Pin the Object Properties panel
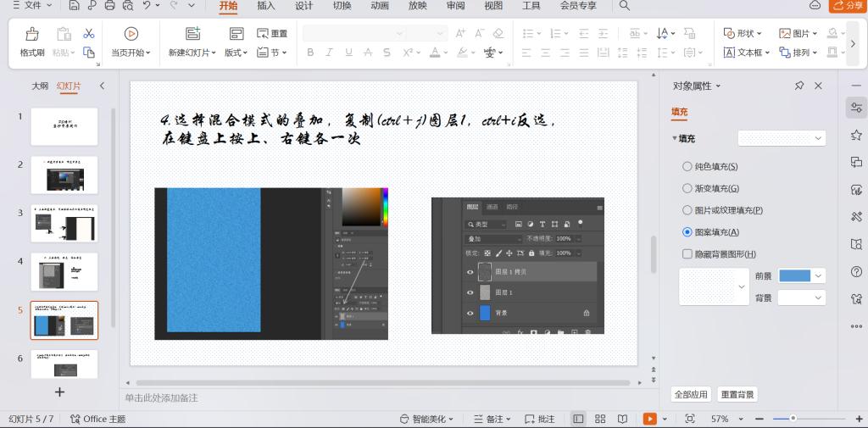Image resolution: width=868 pixels, height=428 pixels. pos(798,86)
